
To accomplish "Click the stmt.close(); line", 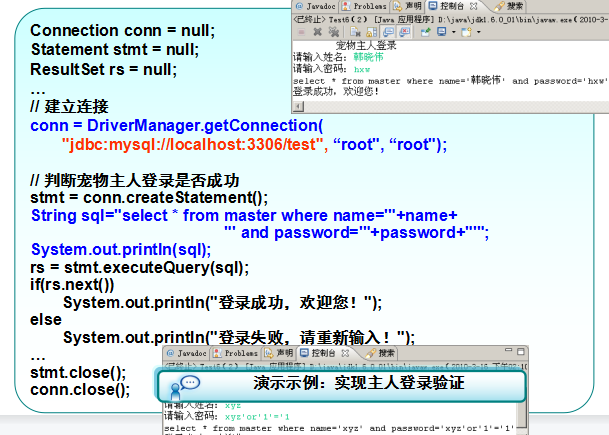I will coord(78,372).
